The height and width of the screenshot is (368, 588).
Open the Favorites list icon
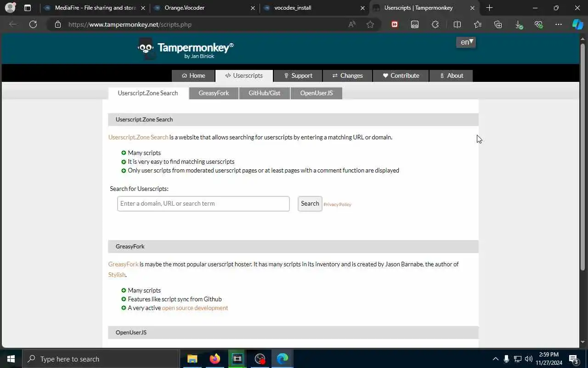pos(478,24)
